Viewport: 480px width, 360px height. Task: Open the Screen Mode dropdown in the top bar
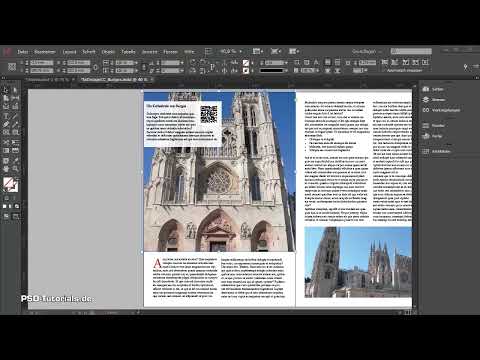click(275, 51)
